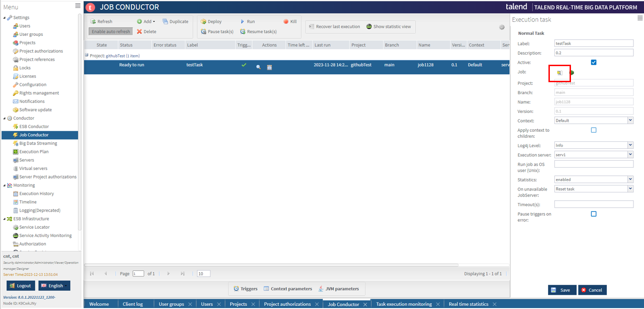The image size is (644, 309).
Task: Click the Label input field
Action: (594, 43)
